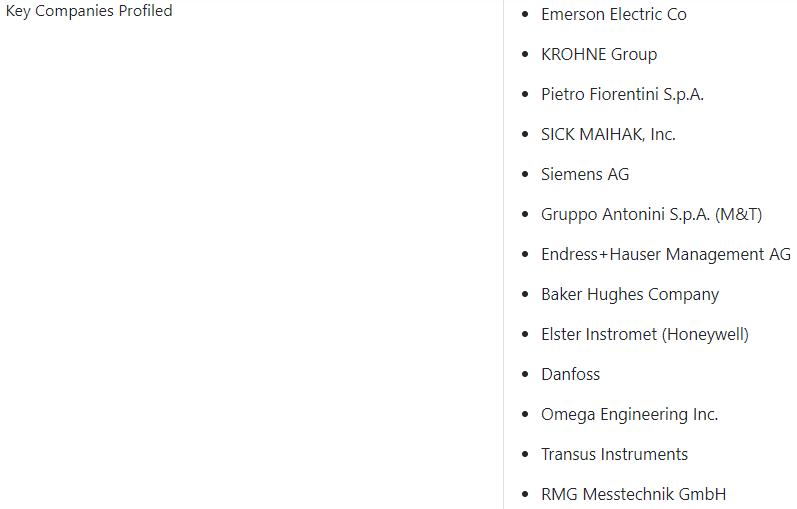This screenshot has width=797, height=509.
Task: Click RMG Messtechnik GmbH entry
Action: coord(633,494)
